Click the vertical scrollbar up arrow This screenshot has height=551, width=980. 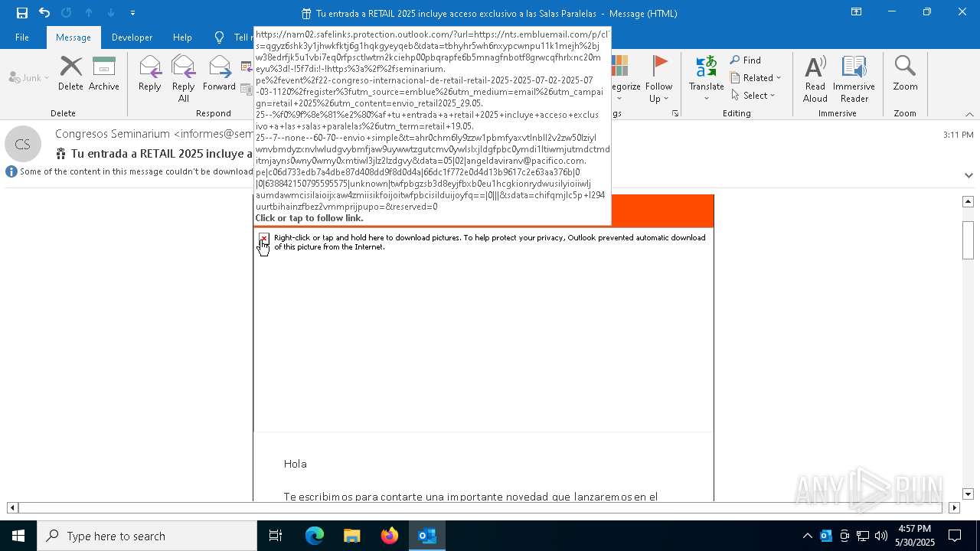968,201
